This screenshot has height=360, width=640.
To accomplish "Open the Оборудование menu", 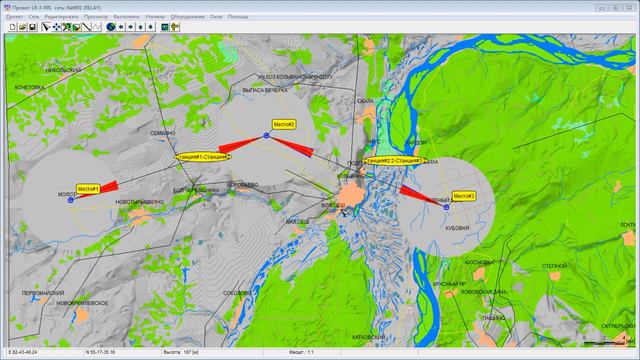I will click(x=187, y=17).
